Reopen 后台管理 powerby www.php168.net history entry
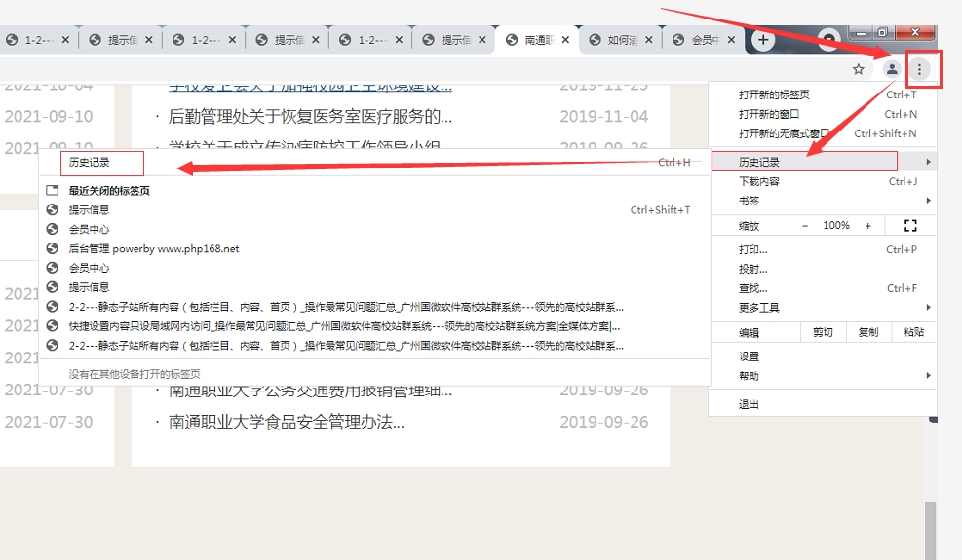The height and width of the screenshot is (560, 962). coord(153,248)
